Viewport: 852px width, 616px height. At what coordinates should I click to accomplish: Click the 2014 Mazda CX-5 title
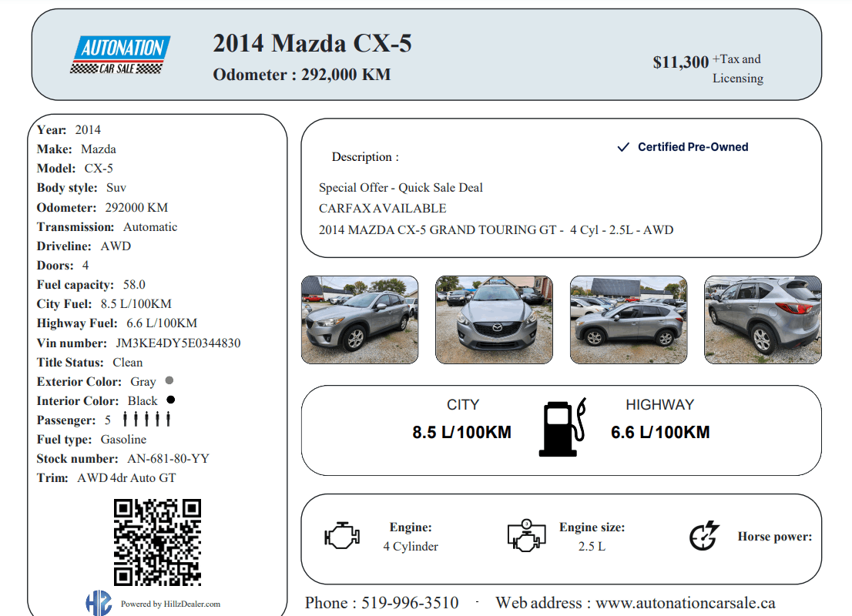pyautogui.click(x=313, y=43)
